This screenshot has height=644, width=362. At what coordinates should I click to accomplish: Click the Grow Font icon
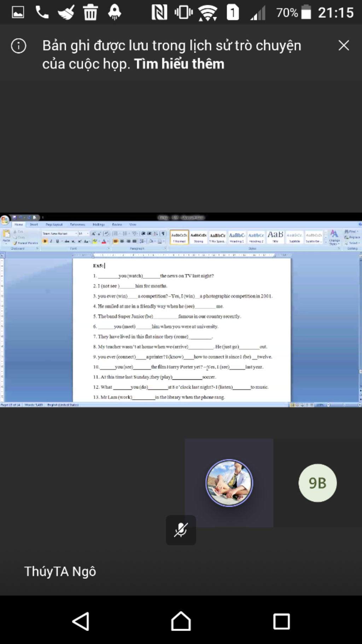click(94, 234)
